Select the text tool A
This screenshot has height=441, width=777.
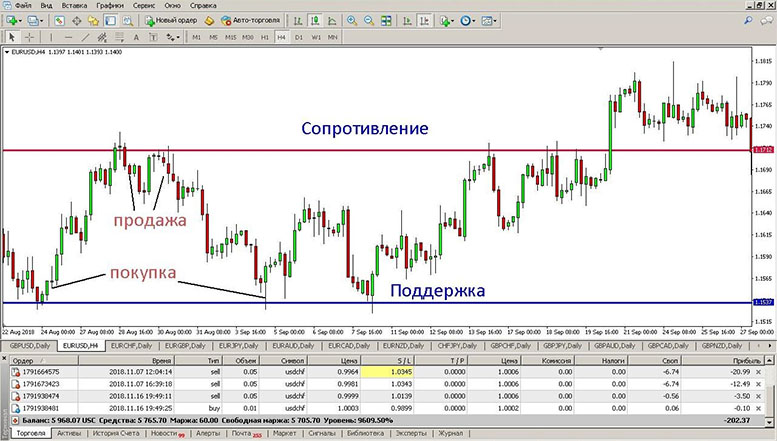pyautogui.click(x=136, y=37)
